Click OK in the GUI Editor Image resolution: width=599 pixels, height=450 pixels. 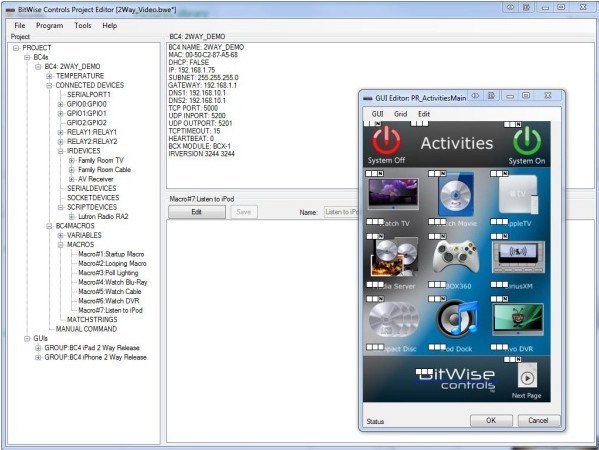pos(491,420)
